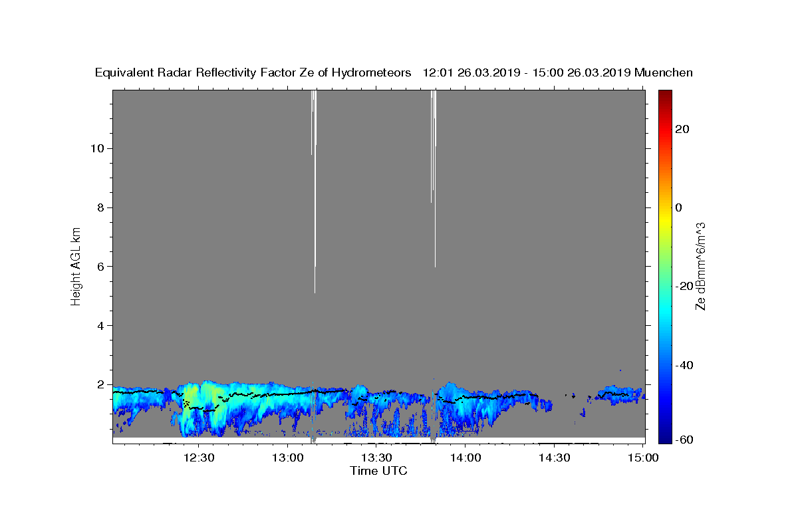
Task: Click the '14:00' time tick label
Action: 465,458
